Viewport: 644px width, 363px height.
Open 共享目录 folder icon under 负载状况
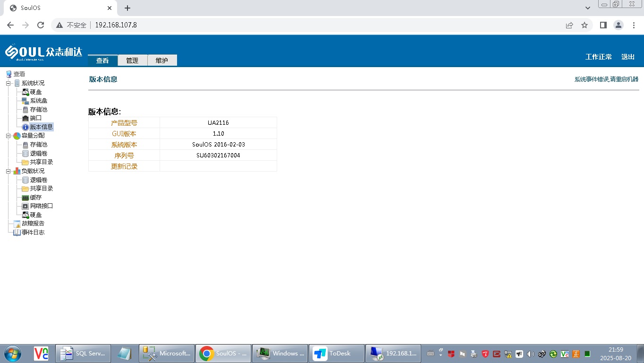25,189
